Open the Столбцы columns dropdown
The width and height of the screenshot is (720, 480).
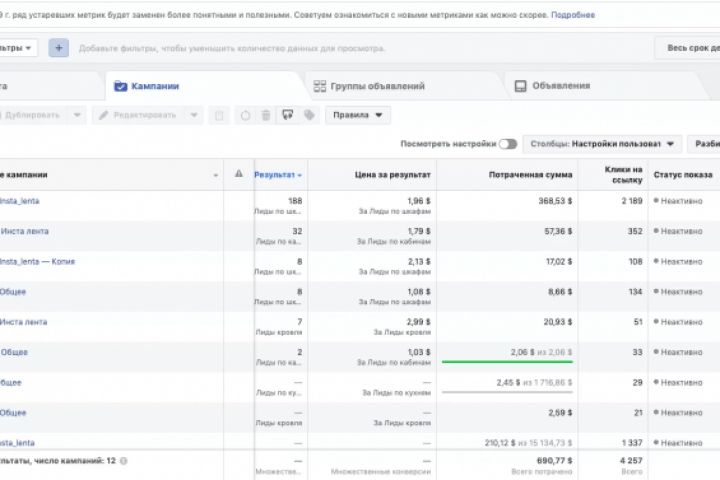click(x=603, y=144)
